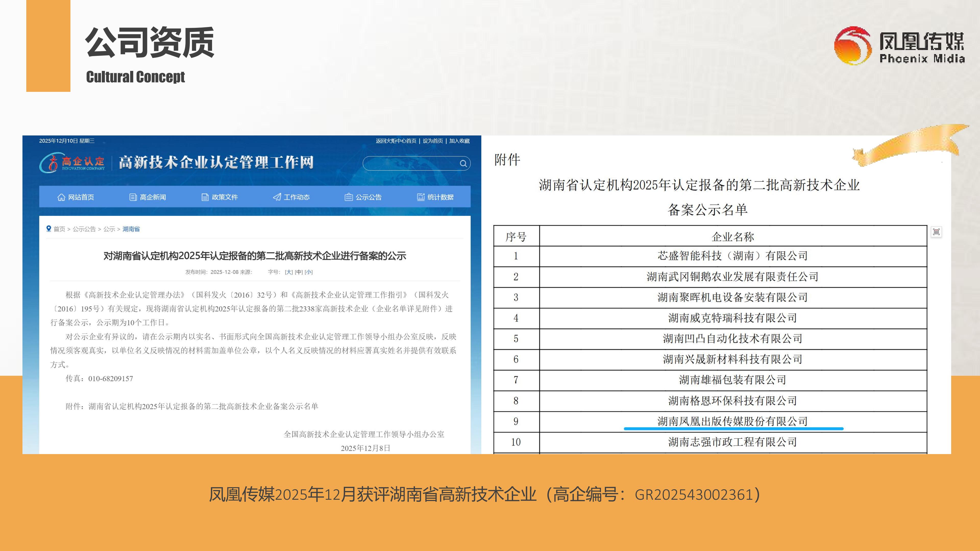Select large font size [大]
Screen dimensions: 980x551
[289, 272]
